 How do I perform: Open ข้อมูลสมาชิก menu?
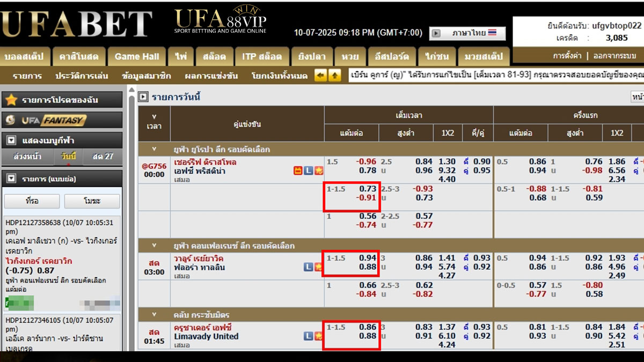click(146, 76)
